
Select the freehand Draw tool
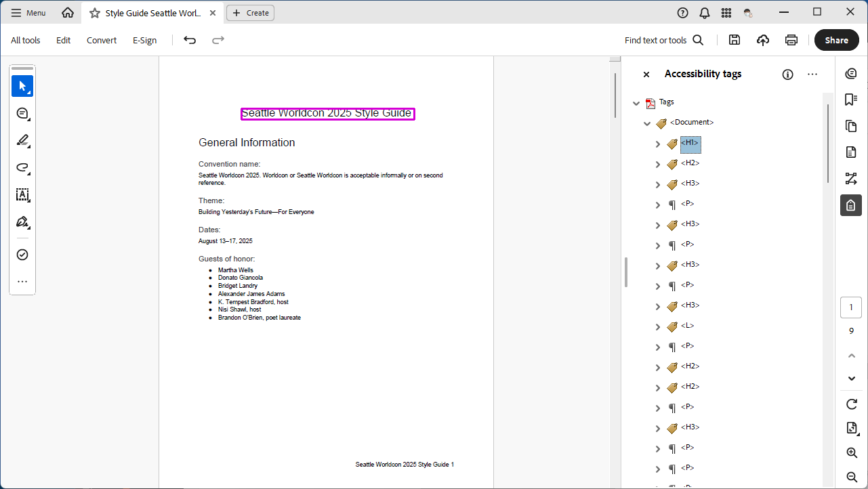pos(22,167)
